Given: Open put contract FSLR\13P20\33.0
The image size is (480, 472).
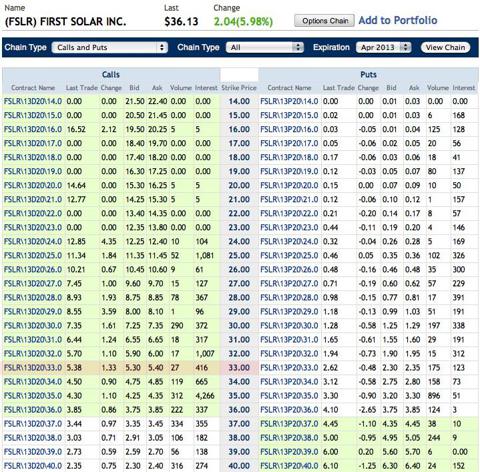Looking at the screenshot, I should (289, 368).
